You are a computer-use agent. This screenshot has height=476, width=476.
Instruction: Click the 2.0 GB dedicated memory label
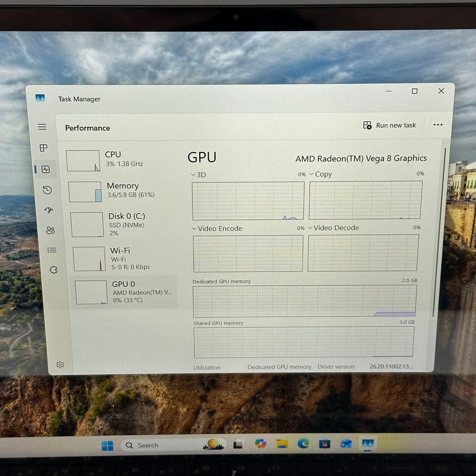[x=409, y=280]
